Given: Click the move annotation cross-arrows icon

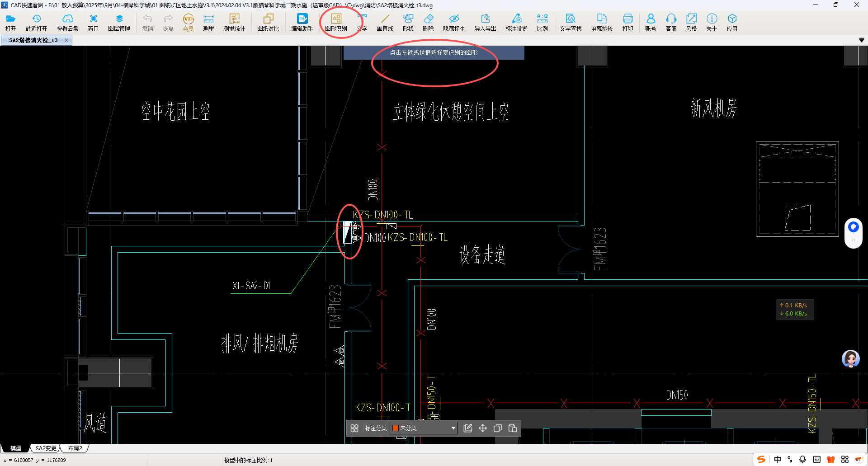Looking at the screenshot, I should tap(483, 428).
